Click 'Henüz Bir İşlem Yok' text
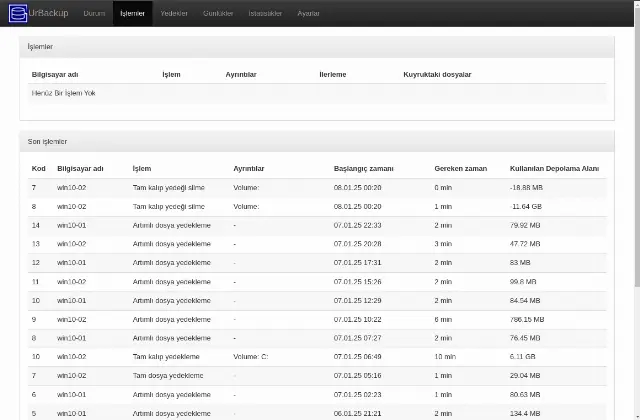Screen dimensions: 640x420 pos(63,93)
